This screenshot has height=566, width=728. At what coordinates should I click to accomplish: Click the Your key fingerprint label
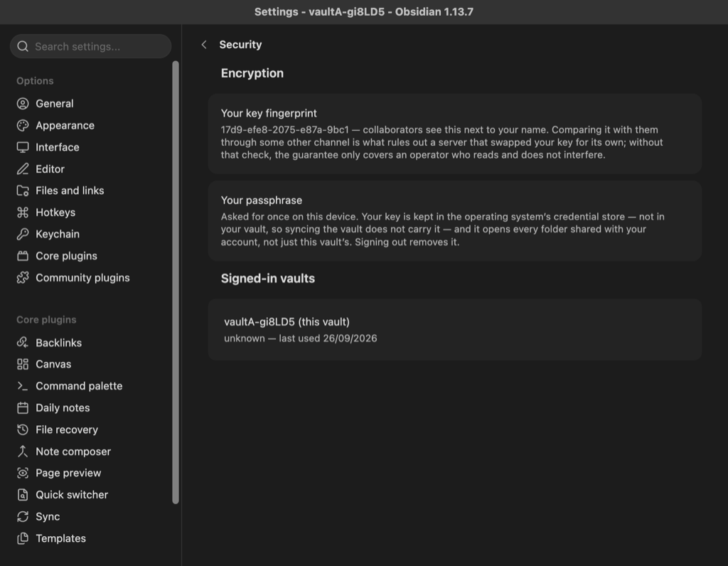[269, 113]
